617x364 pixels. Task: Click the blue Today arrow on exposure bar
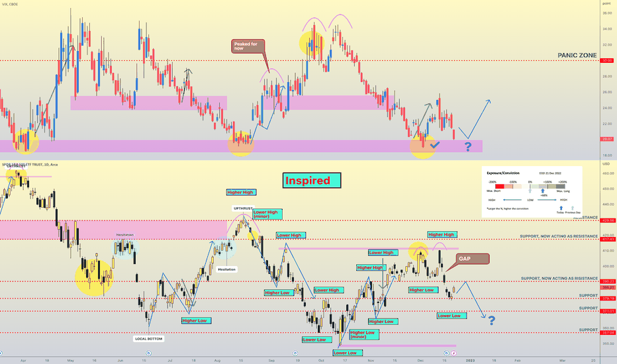coord(542,191)
